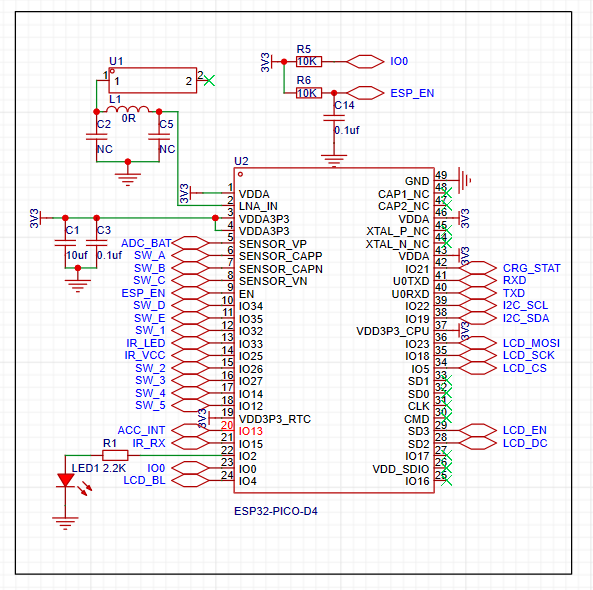Viewport: 593px width, 590px height.
Task: Click the IO0 net port beside R5
Action: click(x=365, y=61)
